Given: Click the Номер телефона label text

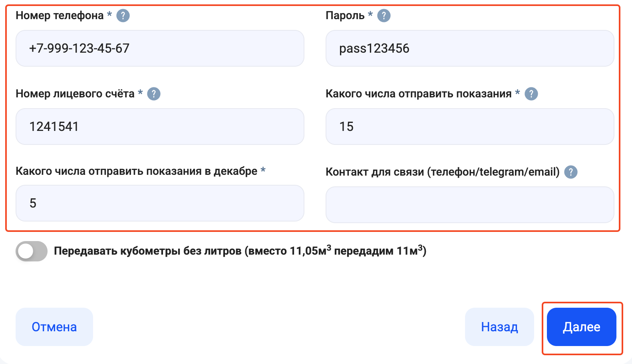Looking at the screenshot, I should point(60,16).
